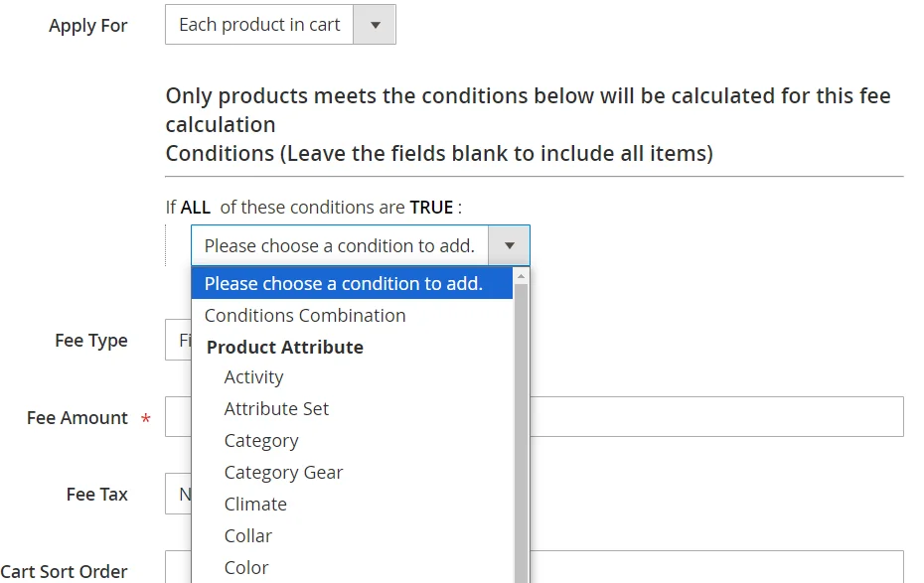Click the TRUE value link
This screenshot has width=924, height=583.
click(431, 208)
